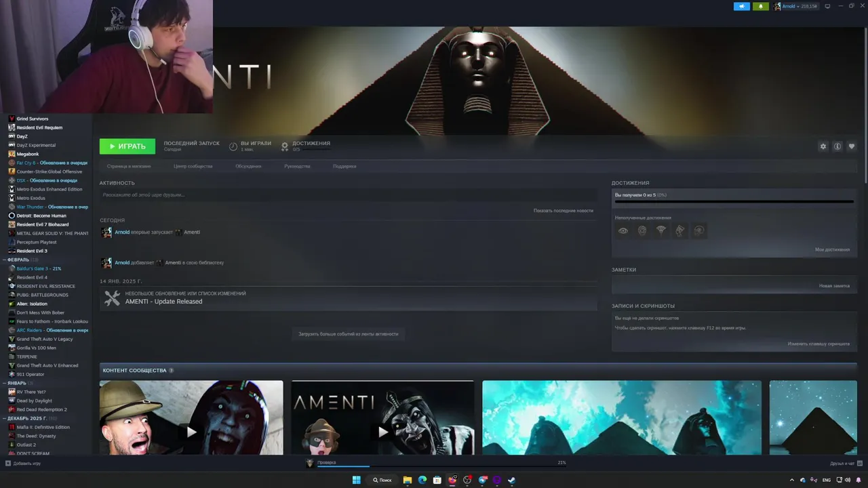
Task: Click the green ИГРАТЬ play button
Action: (127, 146)
